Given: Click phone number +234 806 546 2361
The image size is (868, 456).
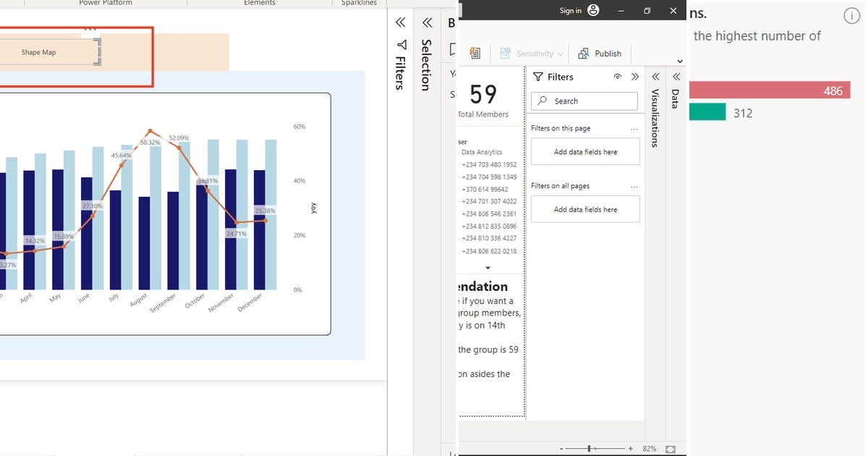Looking at the screenshot, I should point(489,214).
